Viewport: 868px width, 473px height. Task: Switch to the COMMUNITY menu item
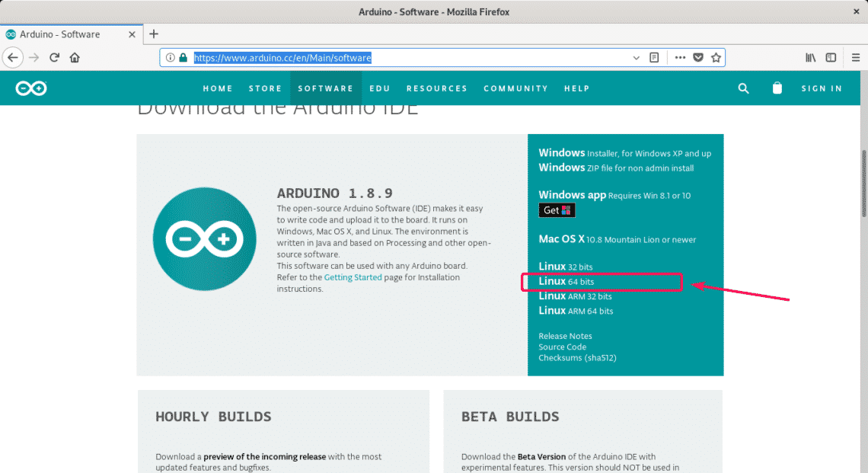point(515,88)
